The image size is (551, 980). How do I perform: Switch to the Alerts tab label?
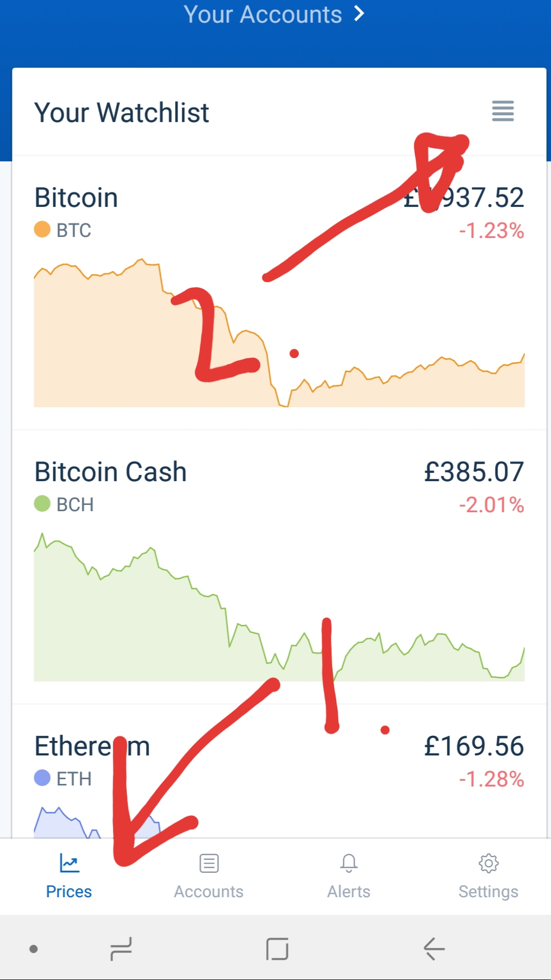tap(349, 892)
